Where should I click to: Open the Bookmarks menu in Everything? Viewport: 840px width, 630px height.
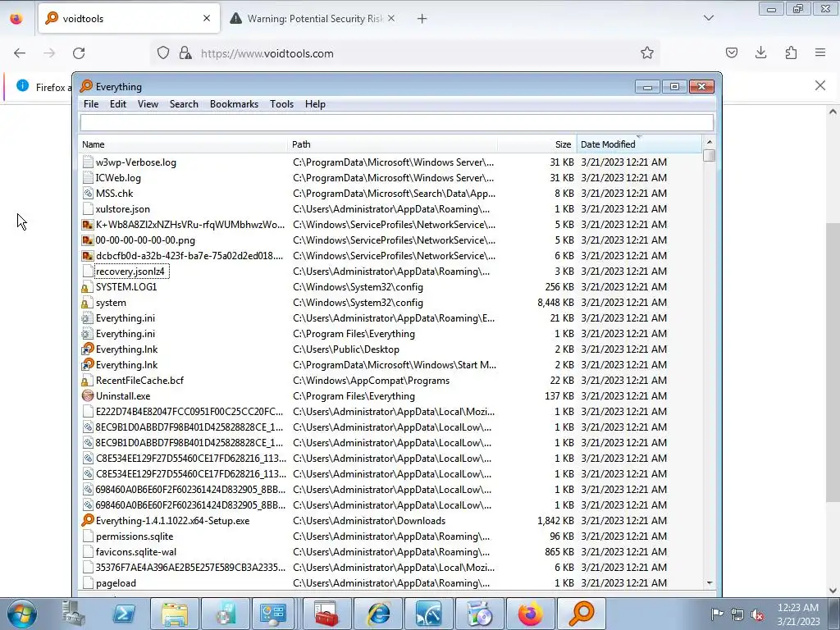(x=234, y=104)
